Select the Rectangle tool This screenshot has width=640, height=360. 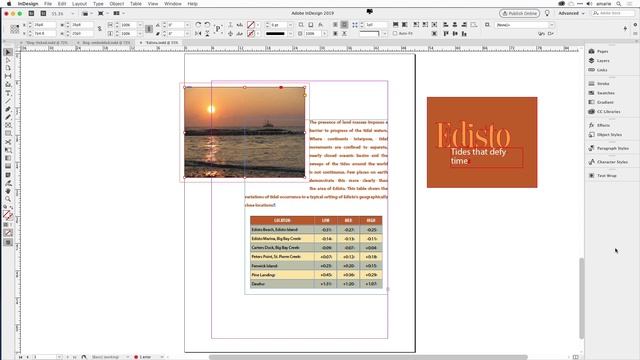[x=8, y=133]
